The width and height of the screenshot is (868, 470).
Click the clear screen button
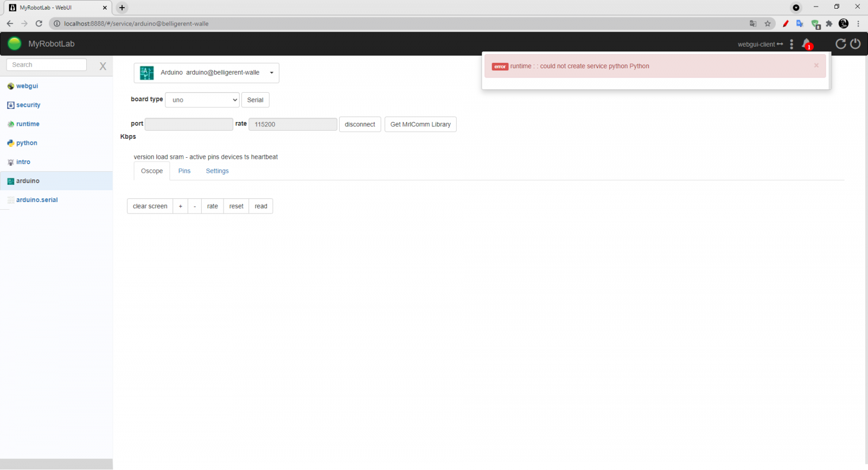pos(150,206)
